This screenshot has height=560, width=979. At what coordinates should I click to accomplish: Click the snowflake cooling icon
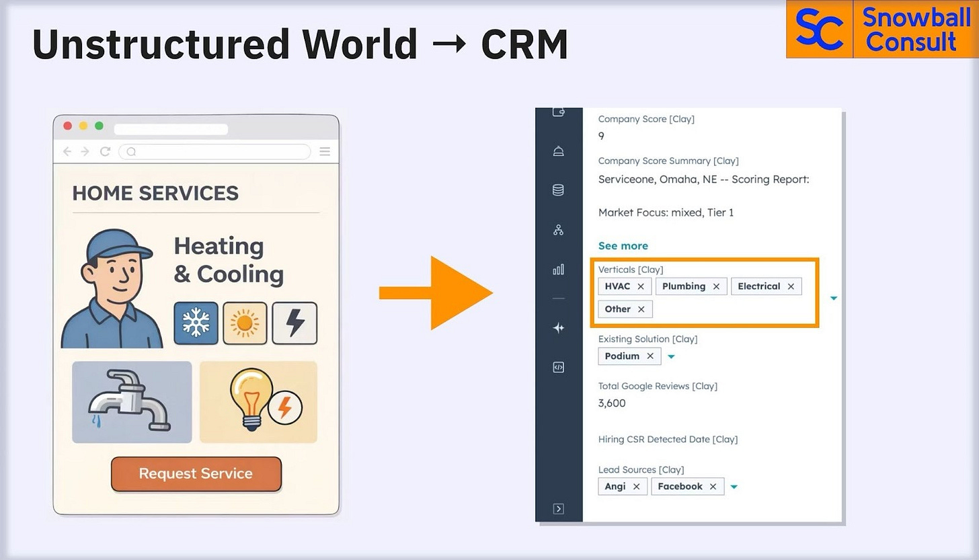pos(196,323)
